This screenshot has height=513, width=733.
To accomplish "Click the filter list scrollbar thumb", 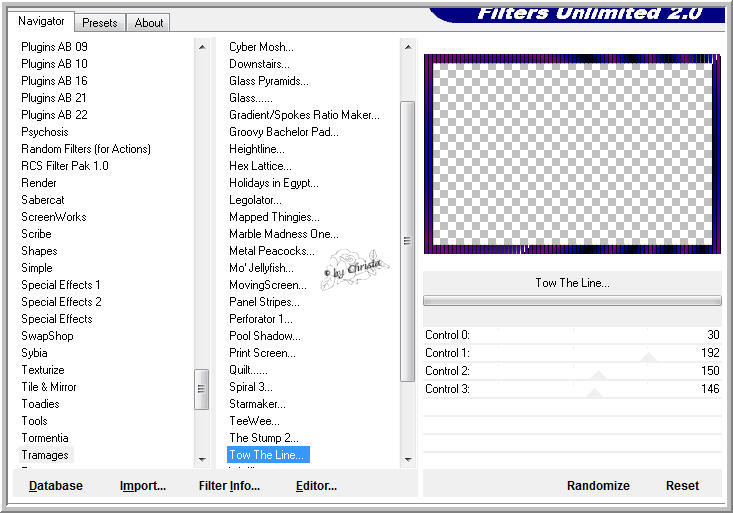I will pos(408,241).
